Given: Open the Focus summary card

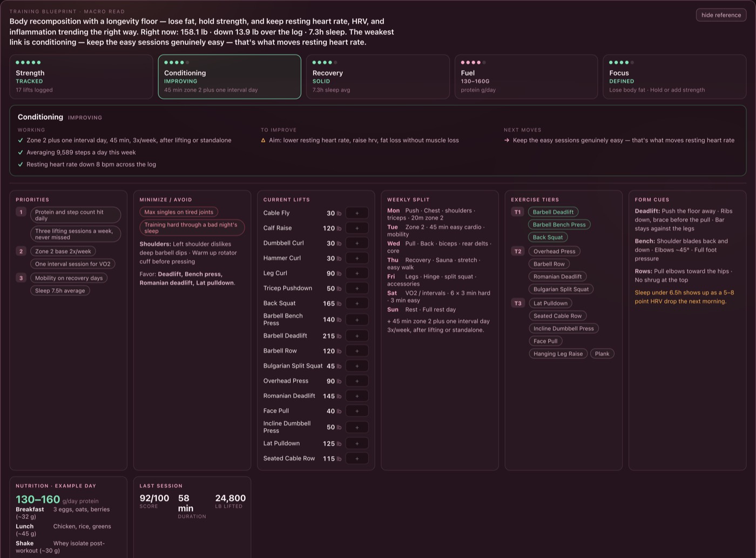Looking at the screenshot, I should [x=674, y=77].
